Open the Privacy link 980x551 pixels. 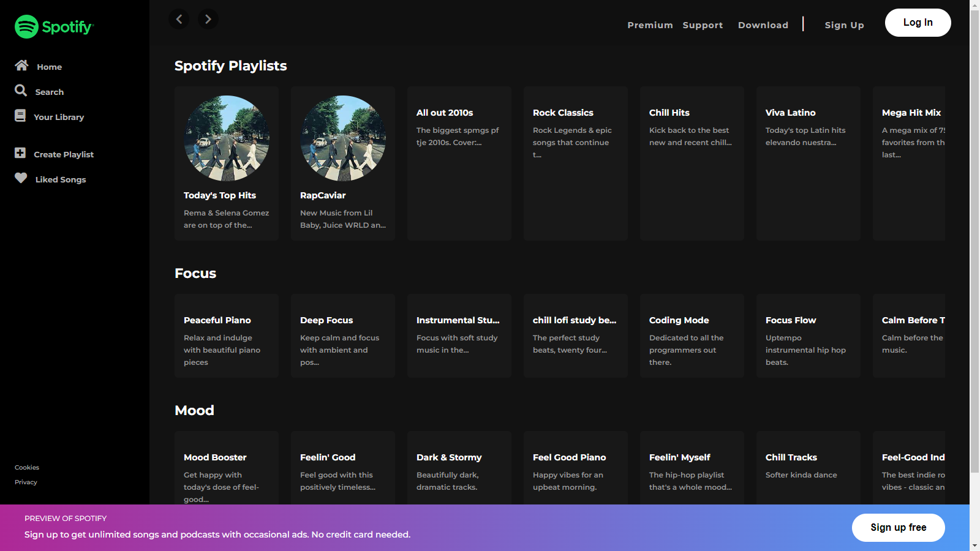click(26, 482)
